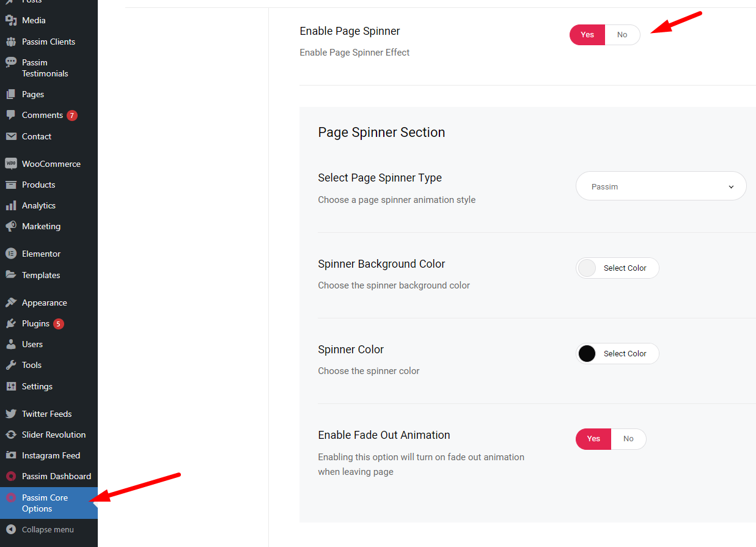Turn off Fade Out Animation with No

tap(628, 439)
